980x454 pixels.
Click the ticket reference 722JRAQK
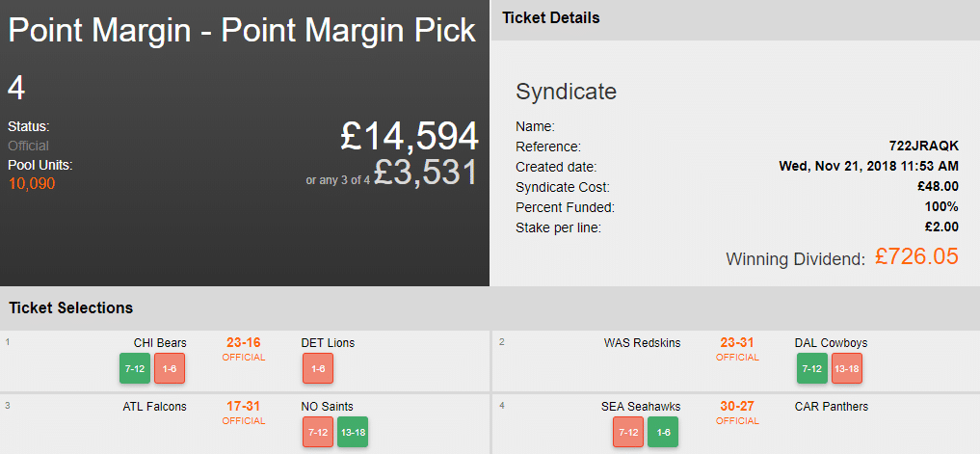click(923, 147)
